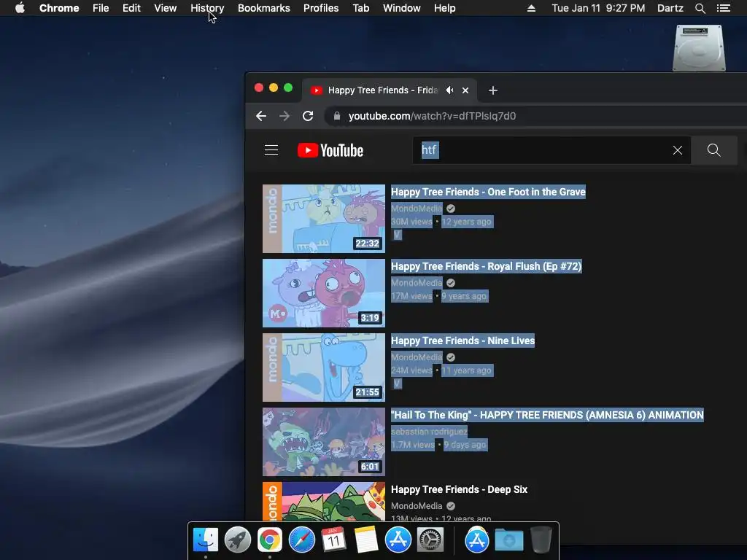Select the hard drive icon on desktop
747x560 pixels.
pyautogui.click(x=699, y=48)
